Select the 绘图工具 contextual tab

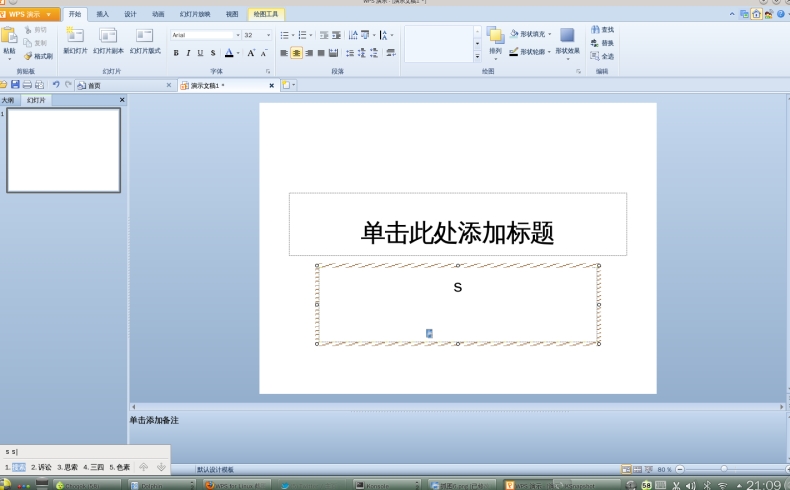click(266, 14)
